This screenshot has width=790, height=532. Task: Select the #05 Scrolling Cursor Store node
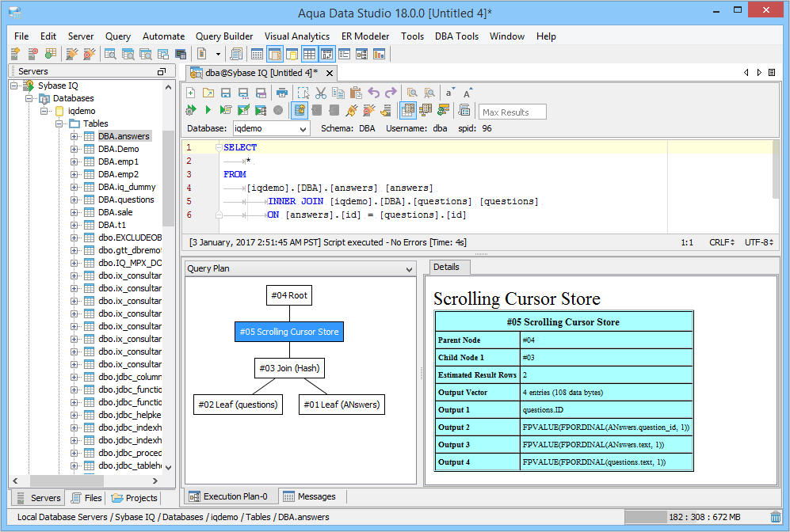click(x=289, y=332)
